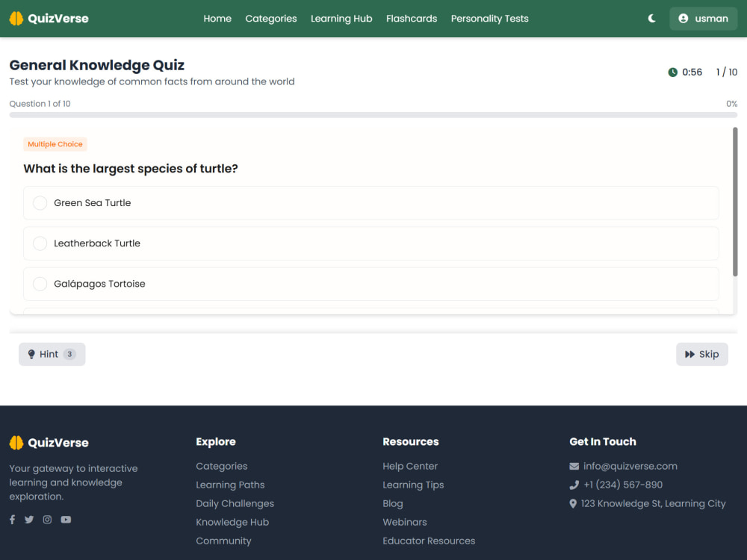Click the info@quizverse.com email address

point(630,466)
